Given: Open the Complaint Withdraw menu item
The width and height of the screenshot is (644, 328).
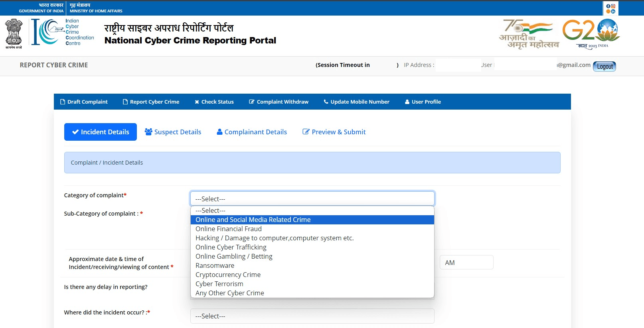Looking at the screenshot, I should 279,102.
